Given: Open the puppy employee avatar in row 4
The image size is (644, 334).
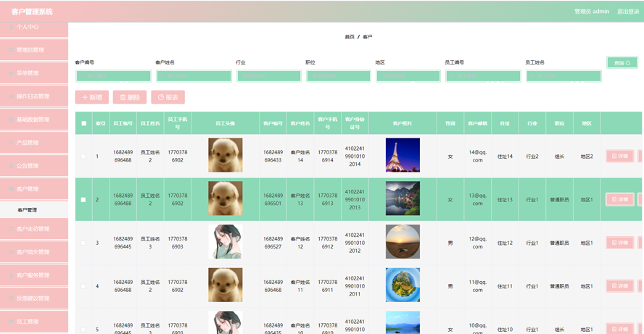Looking at the screenshot, I should point(225,285).
